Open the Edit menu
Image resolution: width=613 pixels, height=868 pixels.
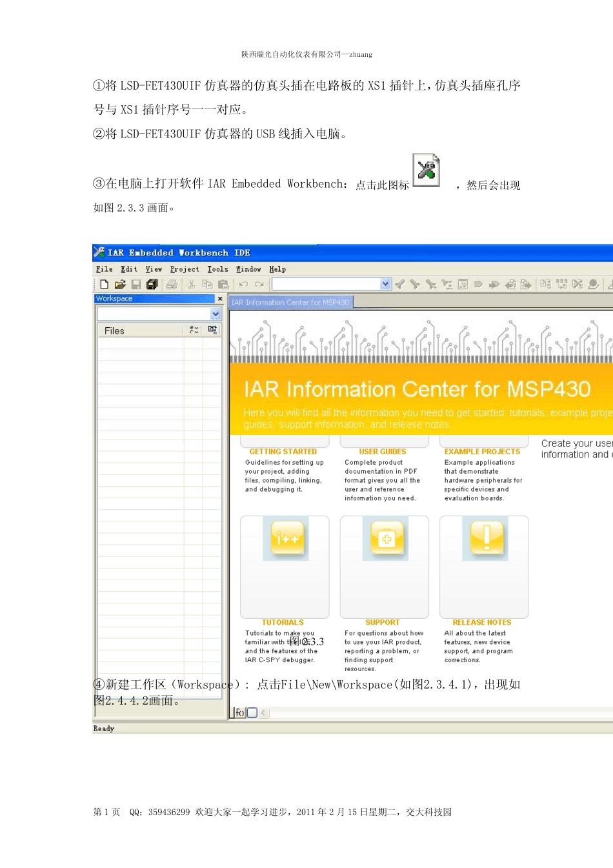[129, 269]
